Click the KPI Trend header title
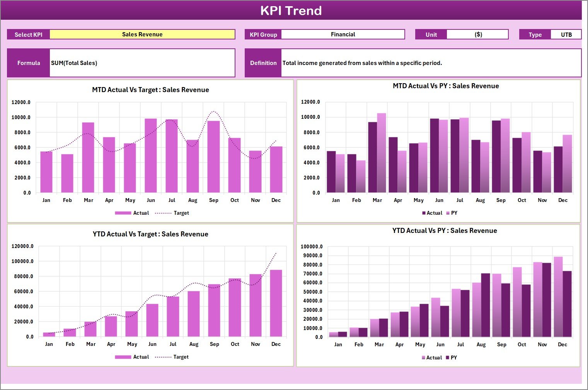 click(291, 10)
